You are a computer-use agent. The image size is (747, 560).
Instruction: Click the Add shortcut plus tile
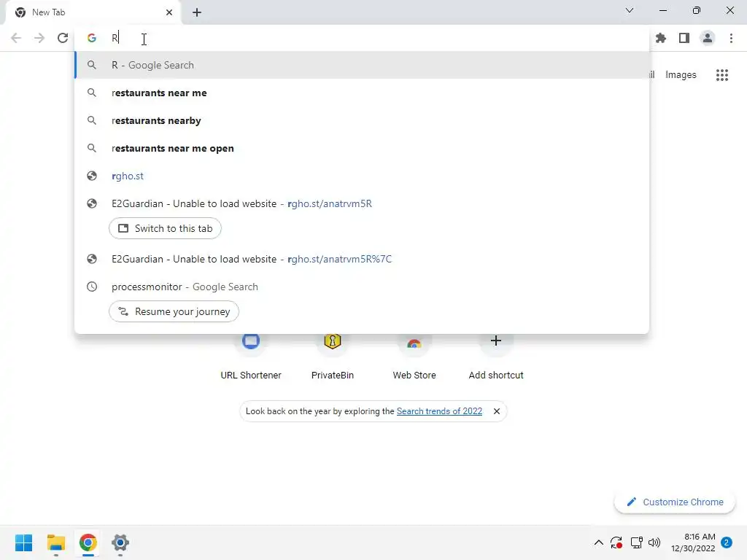tap(496, 354)
